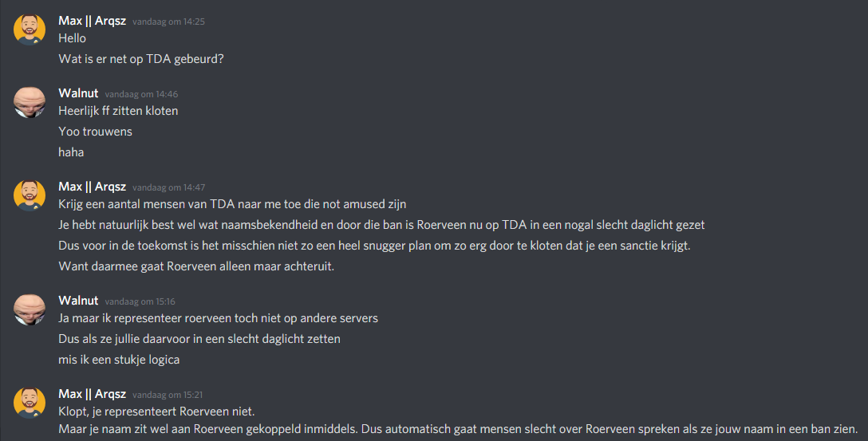Image resolution: width=868 pixels, height=441 pixels.
Task: Click the timestamp "vandaag om 15:16"
Action: click(141, 301)
